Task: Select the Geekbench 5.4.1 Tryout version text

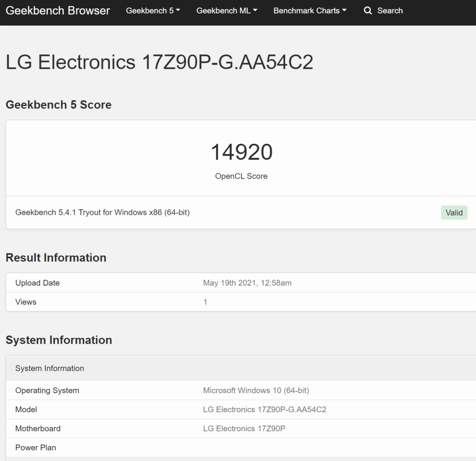Action: 102,213
